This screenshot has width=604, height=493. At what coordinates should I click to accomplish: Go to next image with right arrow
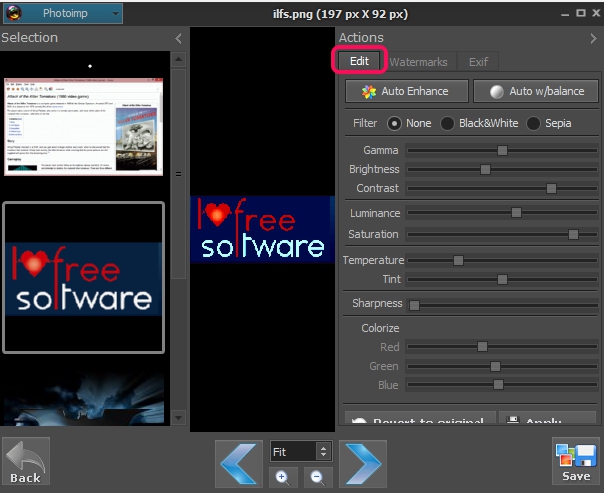tap(362, 463)
